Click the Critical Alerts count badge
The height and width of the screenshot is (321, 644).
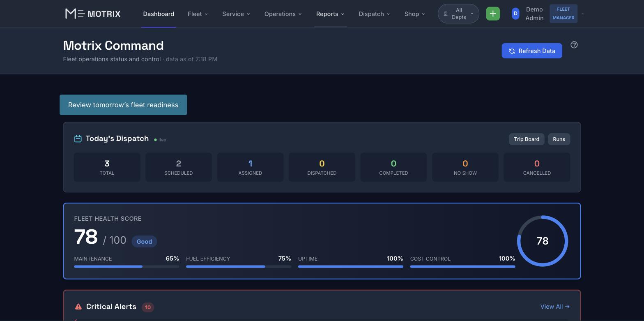tap(148, 307)
